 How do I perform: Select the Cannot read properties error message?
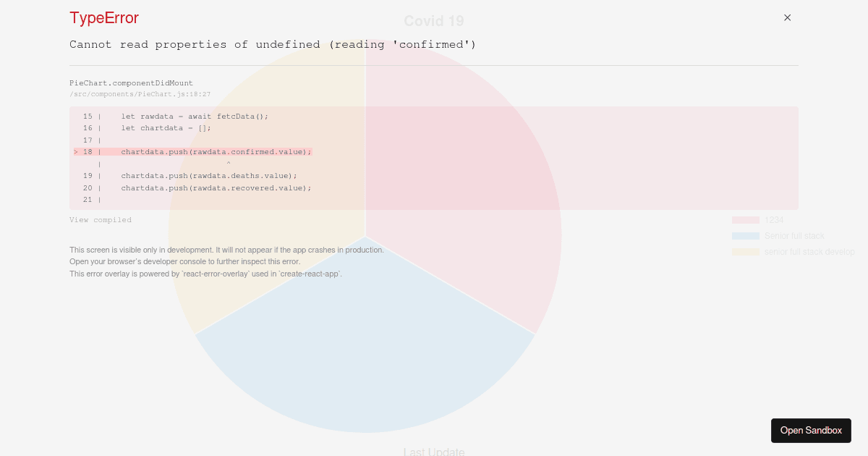tap(272, 44)
